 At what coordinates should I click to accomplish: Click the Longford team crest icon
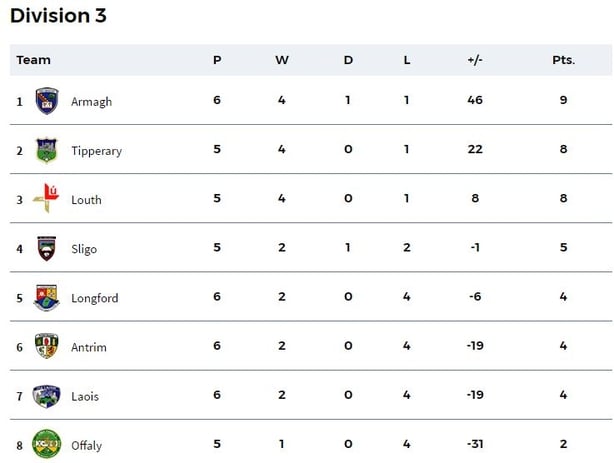point(47,297)
